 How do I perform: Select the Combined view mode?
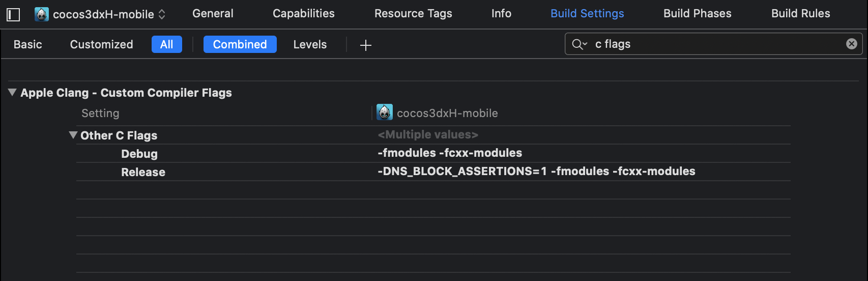pyautogui.click(x=240, y=45)
